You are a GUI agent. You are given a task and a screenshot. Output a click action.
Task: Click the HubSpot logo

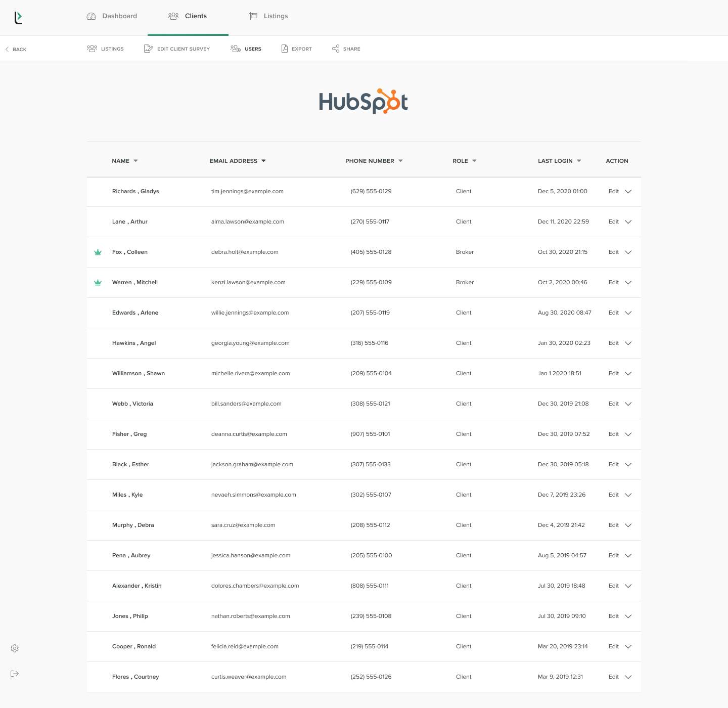coord(363,101)
